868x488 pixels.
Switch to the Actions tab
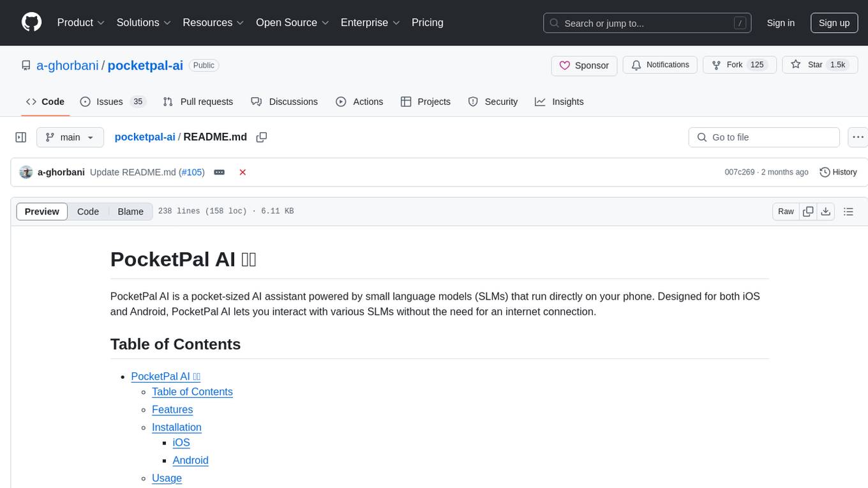pos(359,102)
